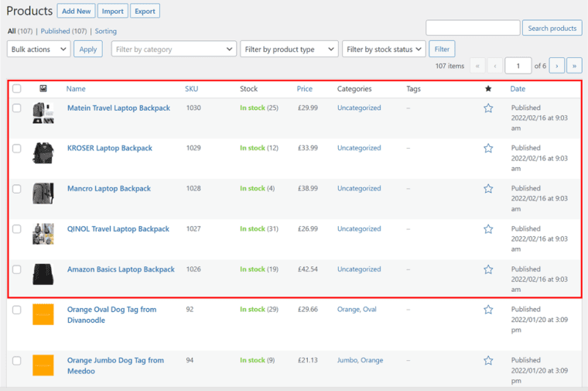This screenshot has height=391, width=588.
Task: Open Amazon Basics Laptop Backpack product
Action: [x=121, y=269]
